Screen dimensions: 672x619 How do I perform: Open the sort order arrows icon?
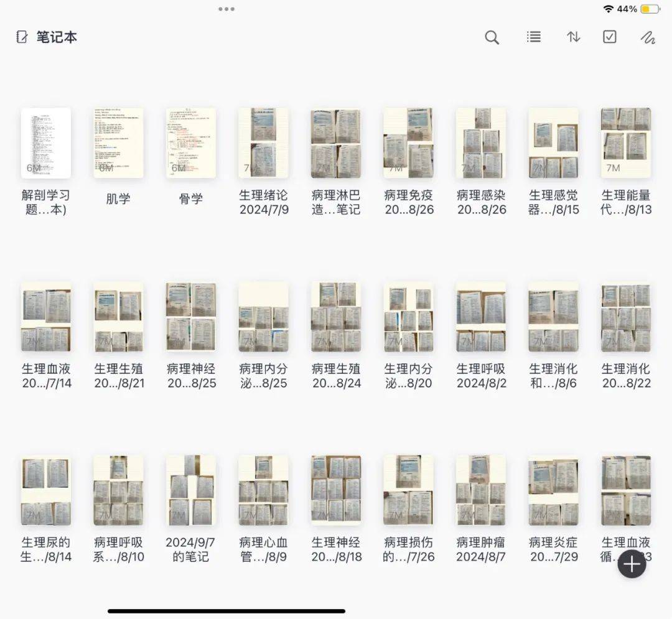pos(574,37)
